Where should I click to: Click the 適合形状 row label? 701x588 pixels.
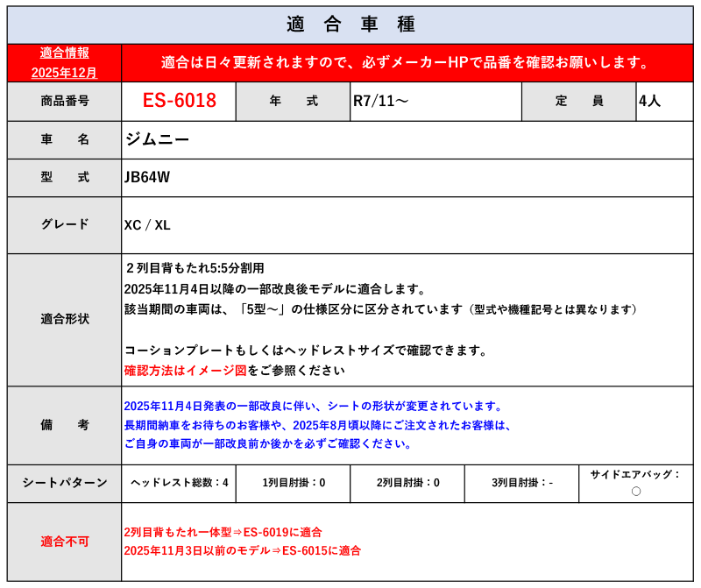pos(64,319)
